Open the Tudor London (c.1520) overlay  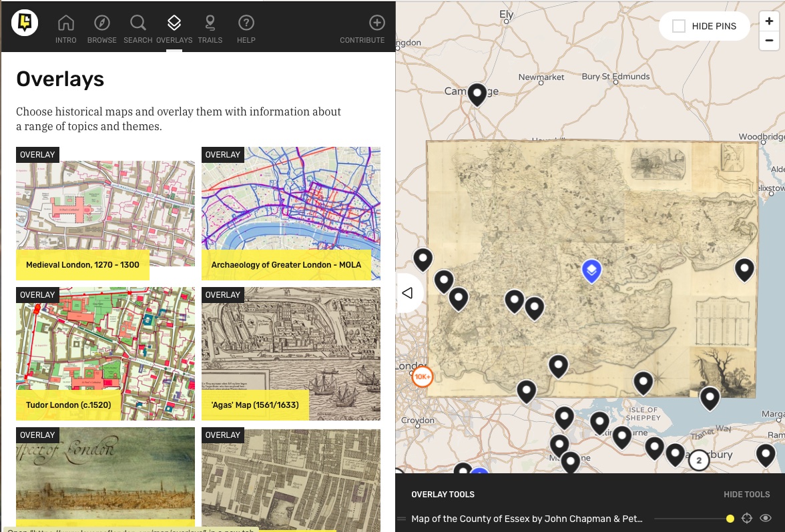coord(105,354)
